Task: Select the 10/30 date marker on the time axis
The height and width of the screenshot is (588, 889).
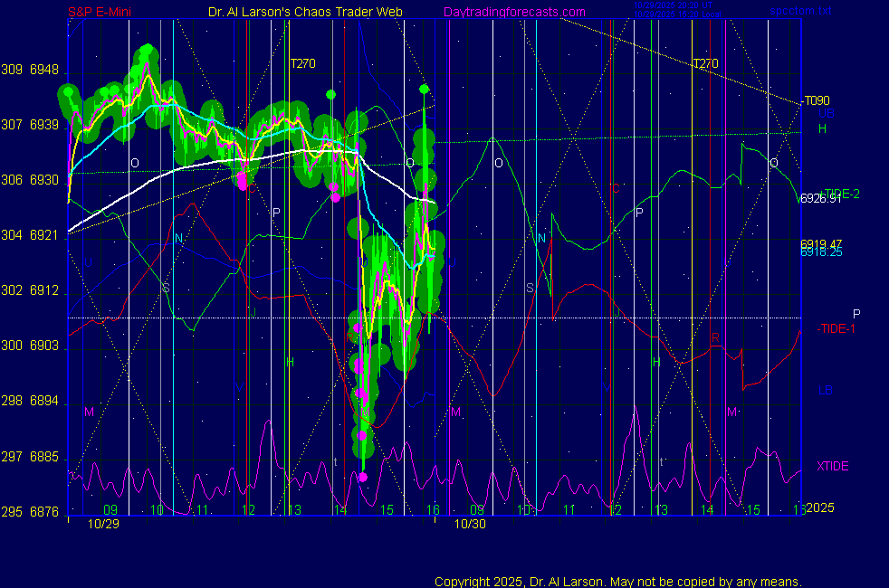Action: [470, 524]
